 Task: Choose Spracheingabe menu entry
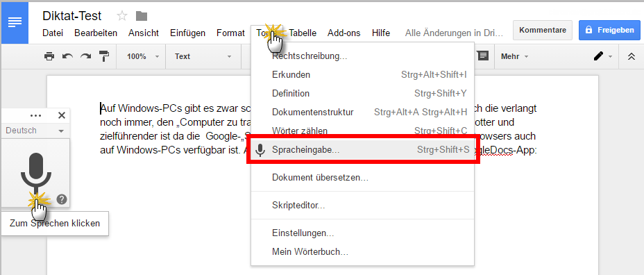point(363,150)
